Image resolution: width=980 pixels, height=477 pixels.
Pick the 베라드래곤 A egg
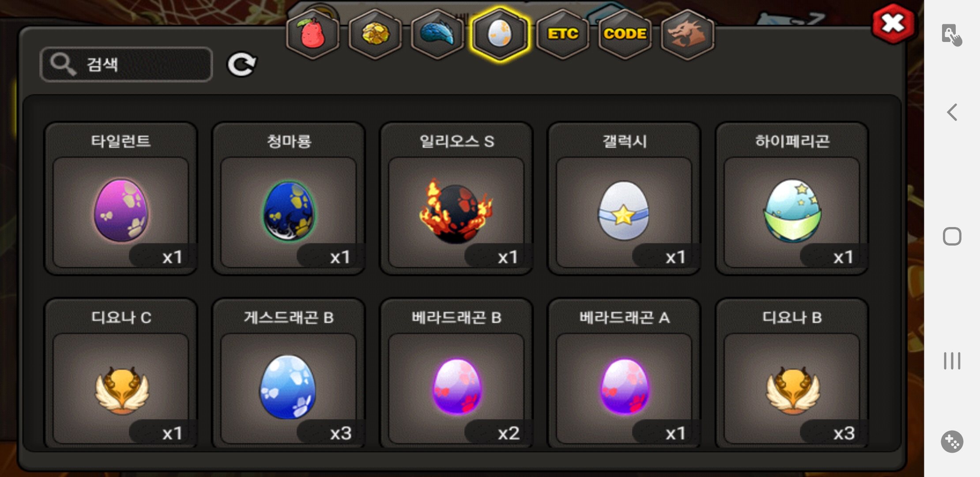click(624, 374)
